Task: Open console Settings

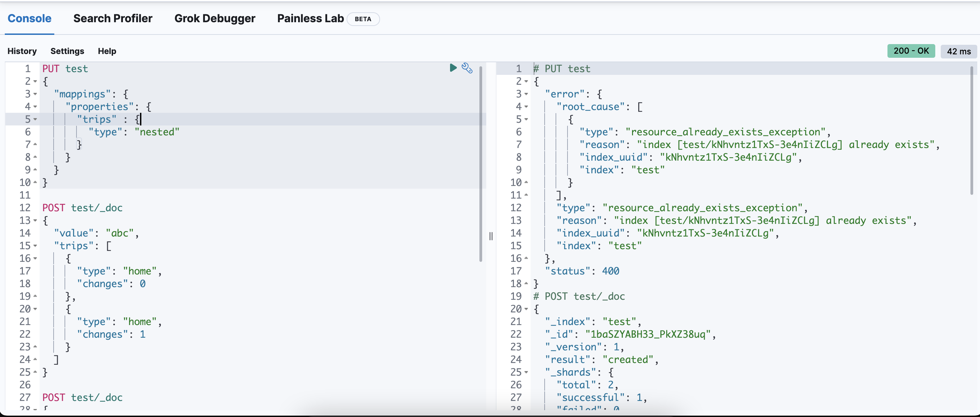Action: click(x=67, y=51)
